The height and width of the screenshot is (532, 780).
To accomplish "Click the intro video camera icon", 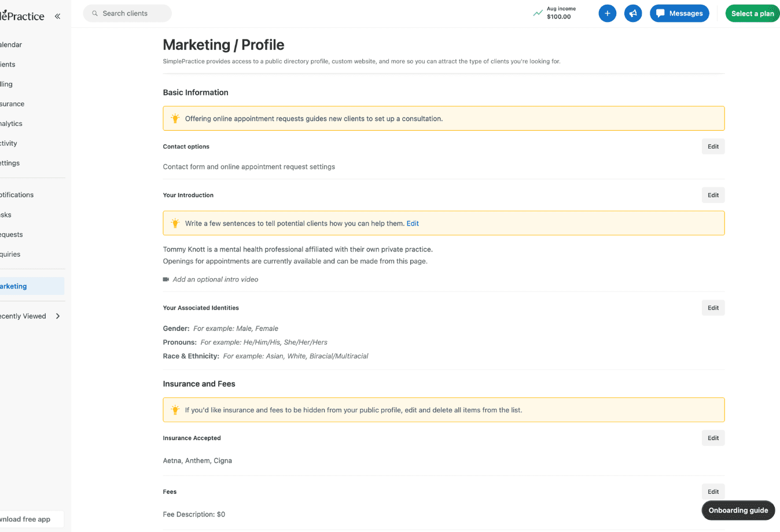I will tap(166, 279).
